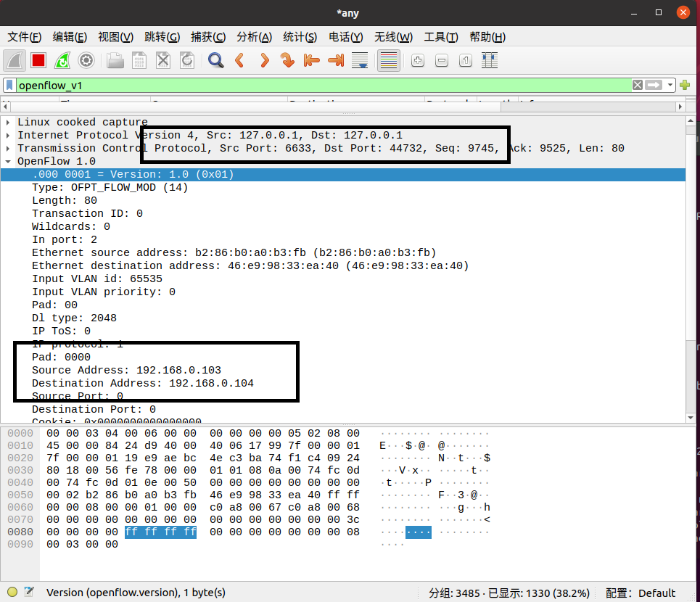Toggle packet colorization rules icon
The width and height of the screenshot is (700, 602).
388,60
